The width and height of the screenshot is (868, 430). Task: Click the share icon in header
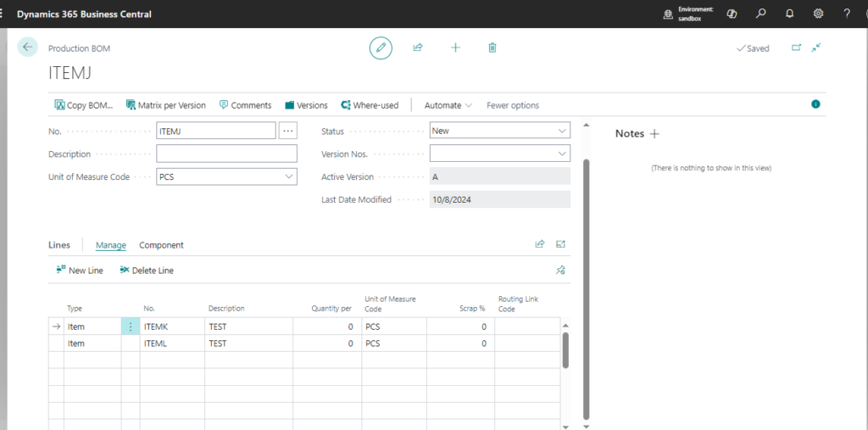(x=418, y=47)
